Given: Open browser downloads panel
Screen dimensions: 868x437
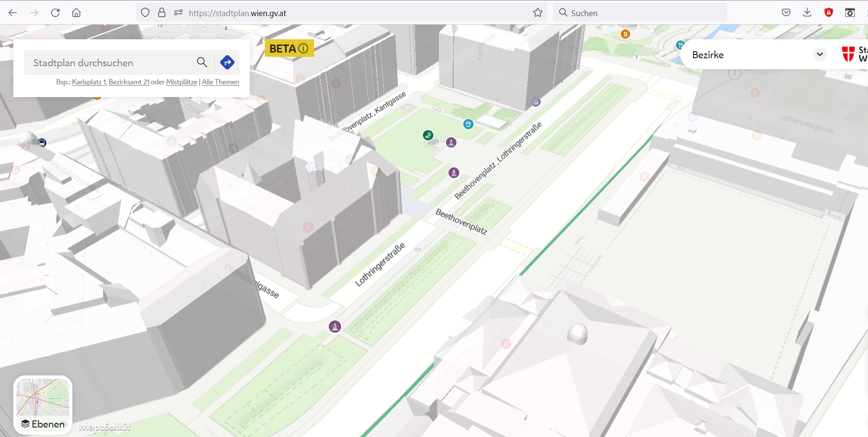Looking at the screenshot, I should click(807, 13).
